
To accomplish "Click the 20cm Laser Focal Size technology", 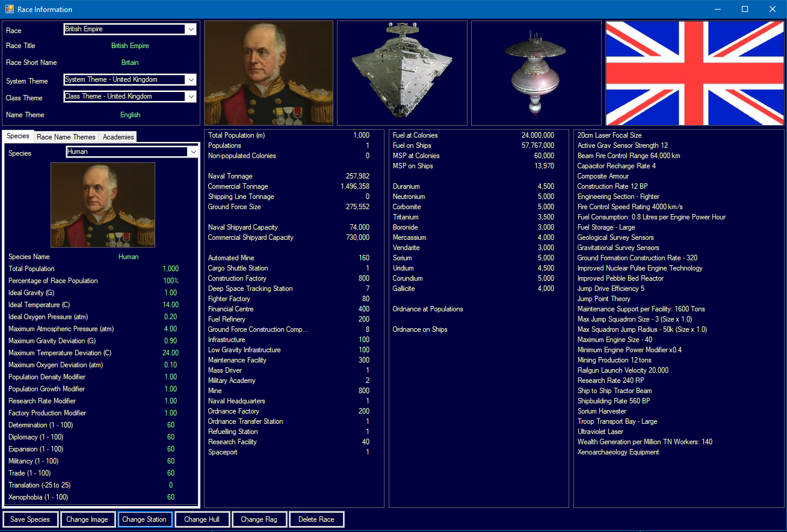I will (x=610, y=135).
